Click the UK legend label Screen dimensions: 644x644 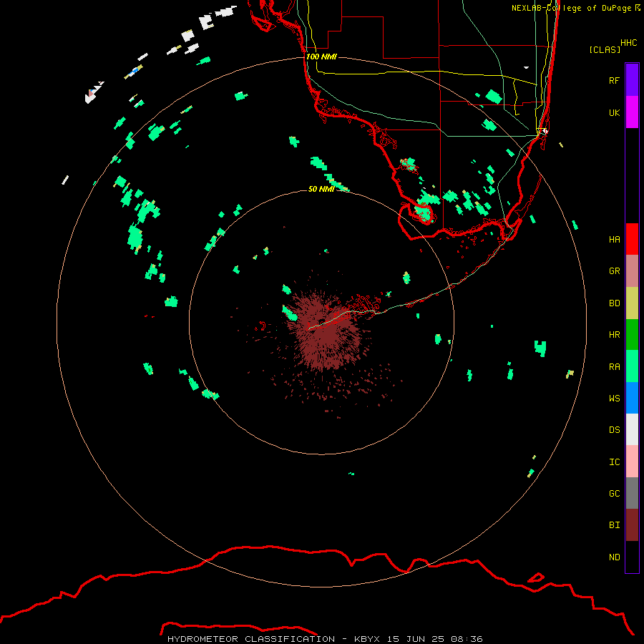pyautogui.click(x=614, y=112)
